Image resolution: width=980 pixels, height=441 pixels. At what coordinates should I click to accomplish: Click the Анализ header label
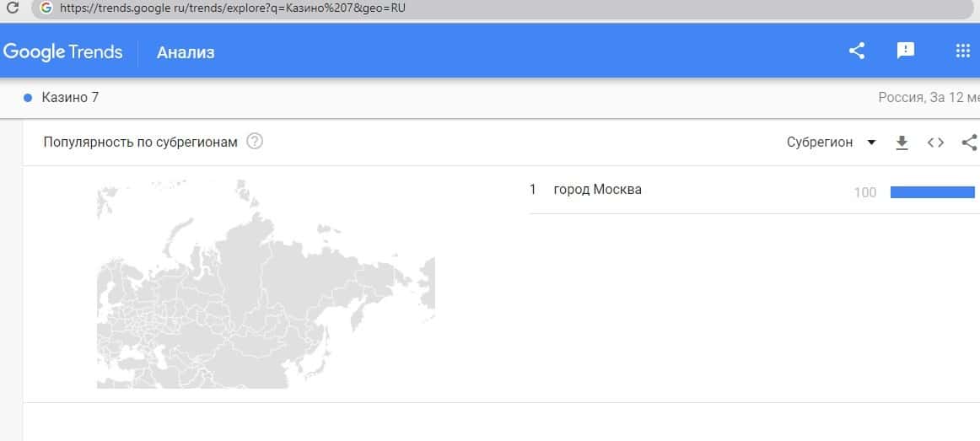pyautogui.click(x=186, y=52)
